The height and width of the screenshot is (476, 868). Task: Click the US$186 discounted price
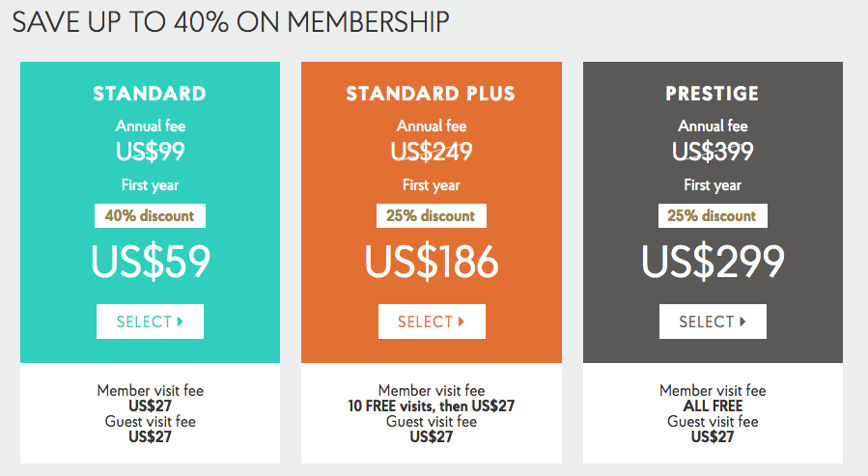(x=432, y=262)
